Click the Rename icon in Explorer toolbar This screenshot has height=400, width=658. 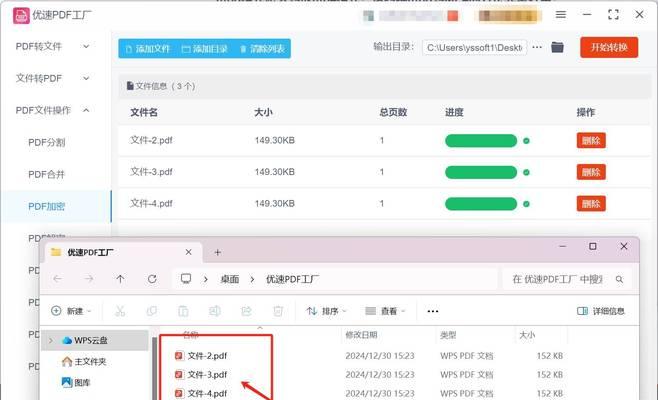click(x=215, y=311)
